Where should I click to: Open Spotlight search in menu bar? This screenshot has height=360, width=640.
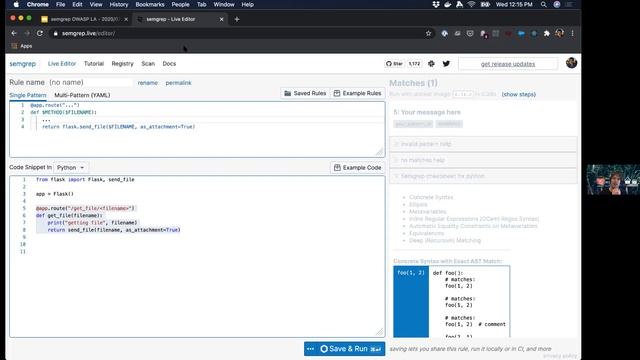(544, 4)
